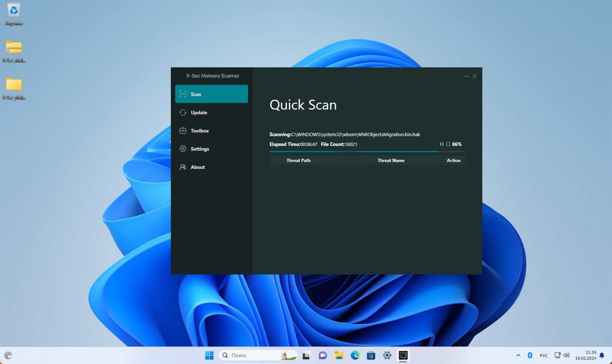Click the X-Sec scanner taskbar icon

click(403, 355)
